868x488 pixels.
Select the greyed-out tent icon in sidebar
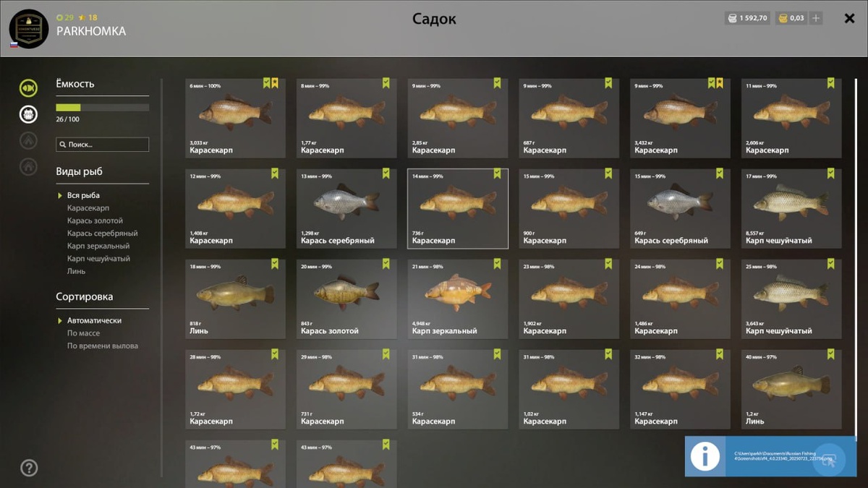(x=28, y=140)
